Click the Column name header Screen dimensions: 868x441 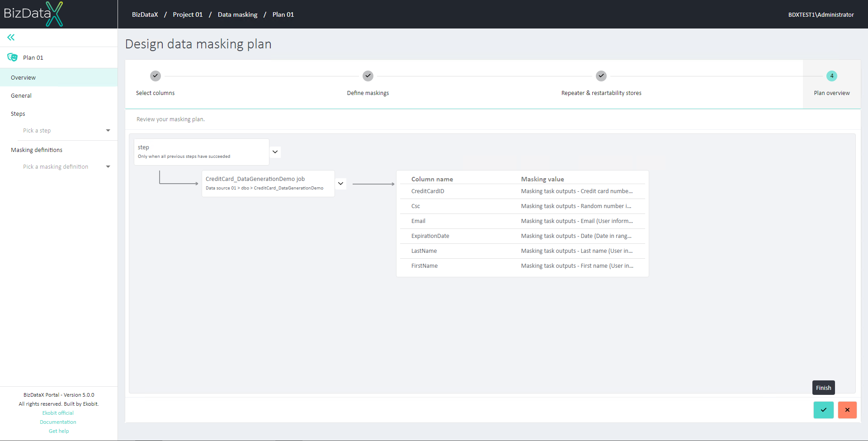[x=432, y=179]
